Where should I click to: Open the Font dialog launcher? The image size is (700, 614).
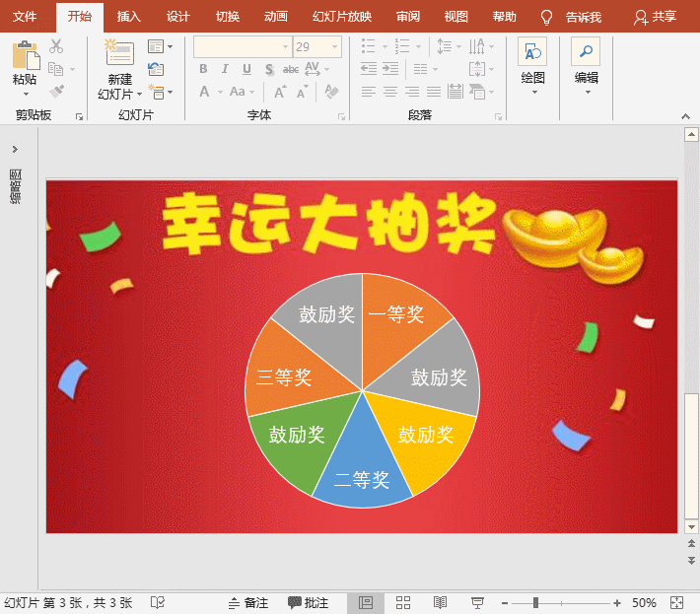pos(341,117)
